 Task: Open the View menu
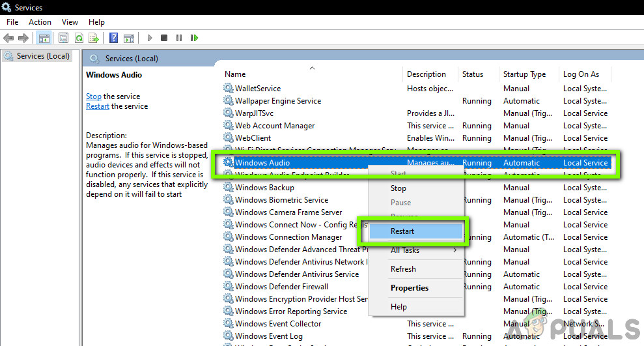pos(70,22)
